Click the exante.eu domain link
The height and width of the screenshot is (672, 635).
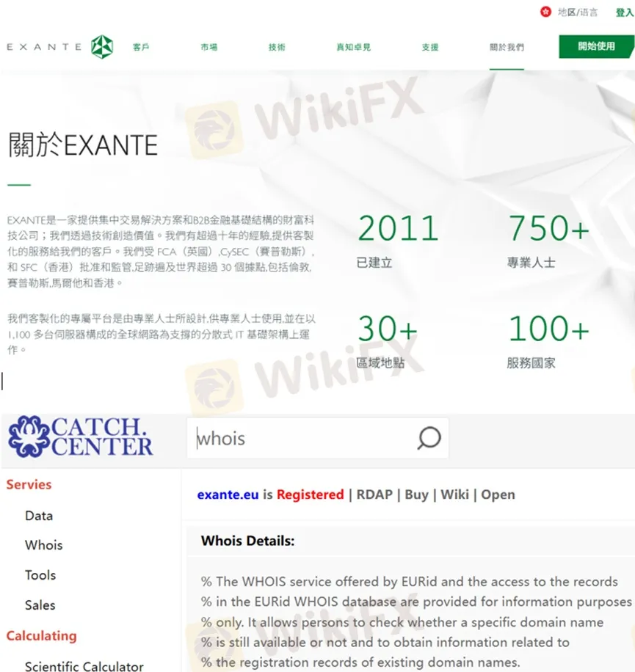click(x=228, y=494)
